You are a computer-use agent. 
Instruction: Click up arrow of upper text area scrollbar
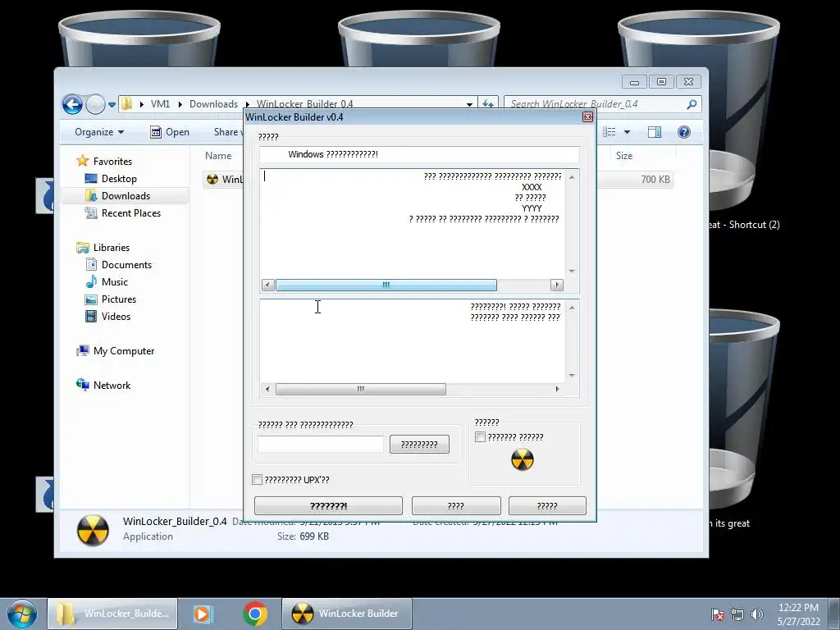point(572,177)
